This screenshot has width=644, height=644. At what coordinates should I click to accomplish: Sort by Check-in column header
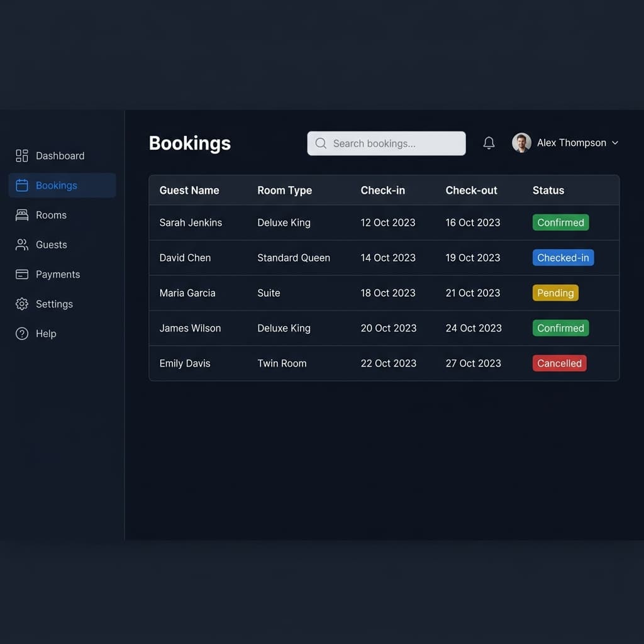[x=383, y=190]
